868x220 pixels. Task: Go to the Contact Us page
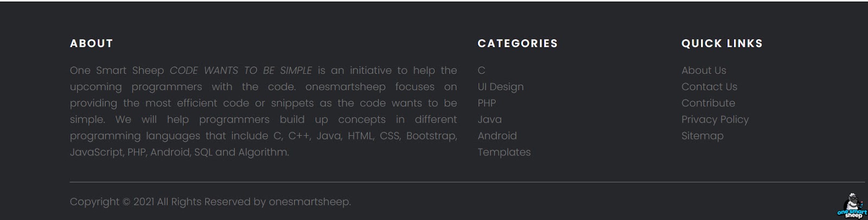709,86
